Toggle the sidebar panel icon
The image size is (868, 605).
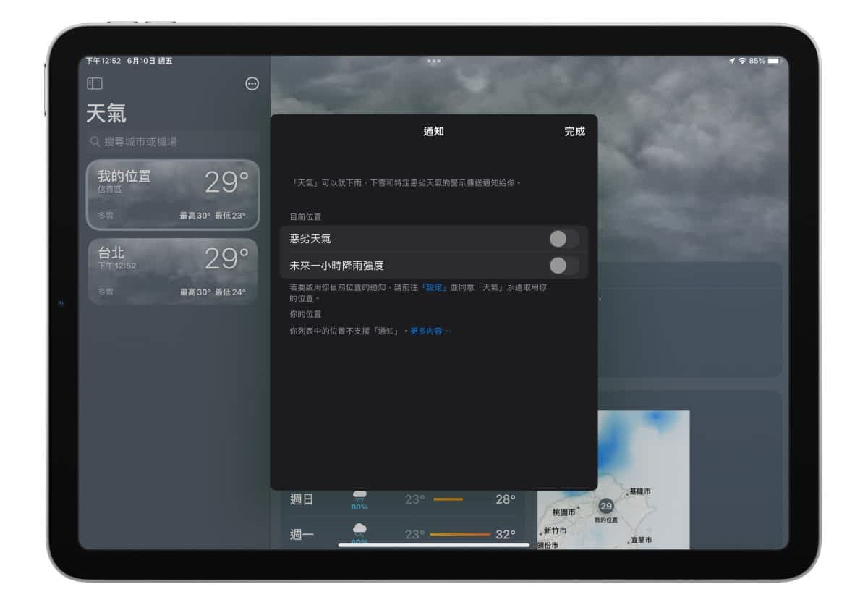tap(95, 84)
